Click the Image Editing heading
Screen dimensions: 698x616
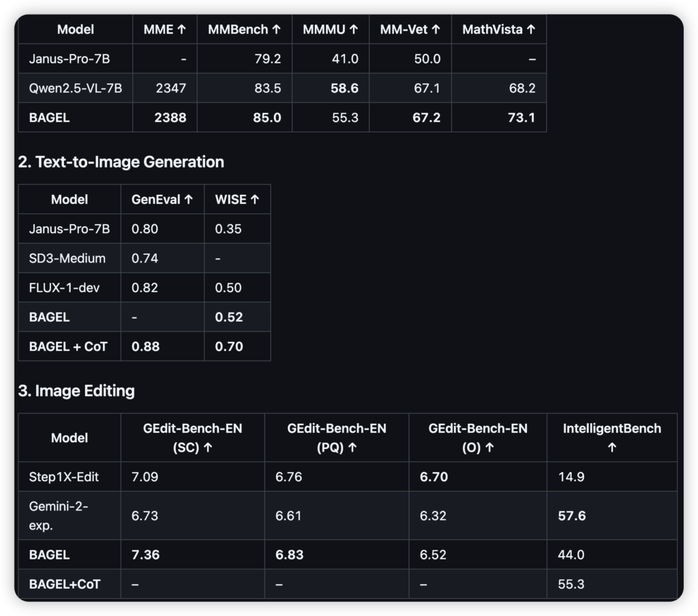(76, 390)
